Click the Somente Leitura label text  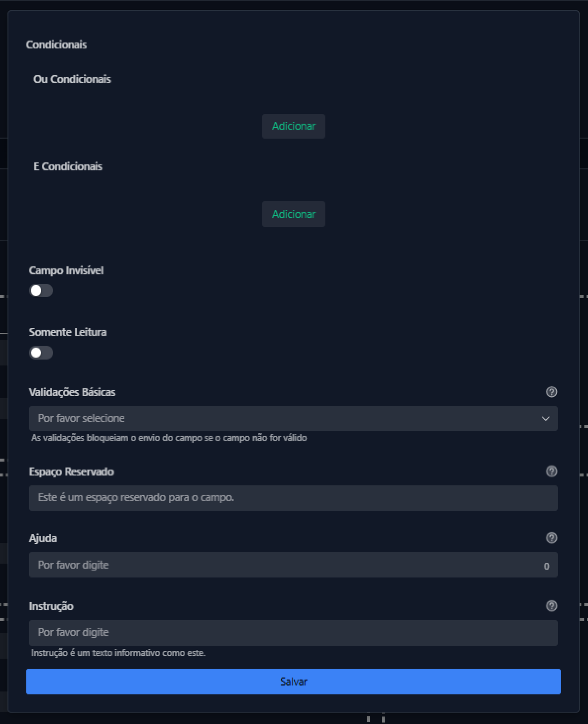click(68, 332)
